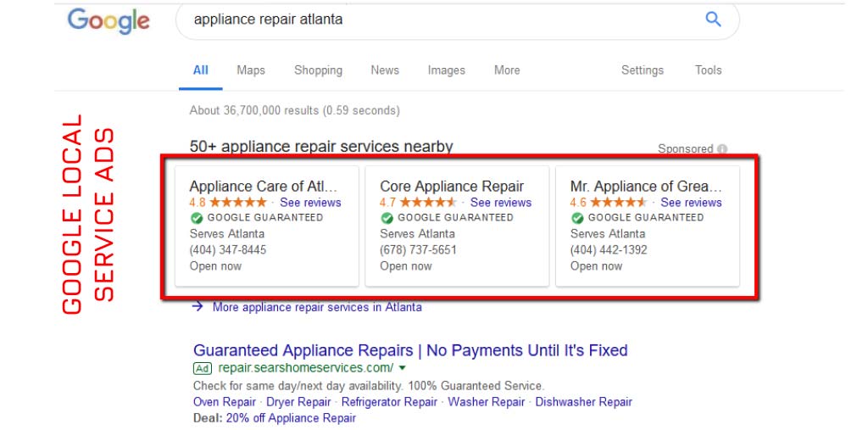The height and width of the screenshot is (430, 868).
Task: Click the Google logo
Action: click(108, 22)
